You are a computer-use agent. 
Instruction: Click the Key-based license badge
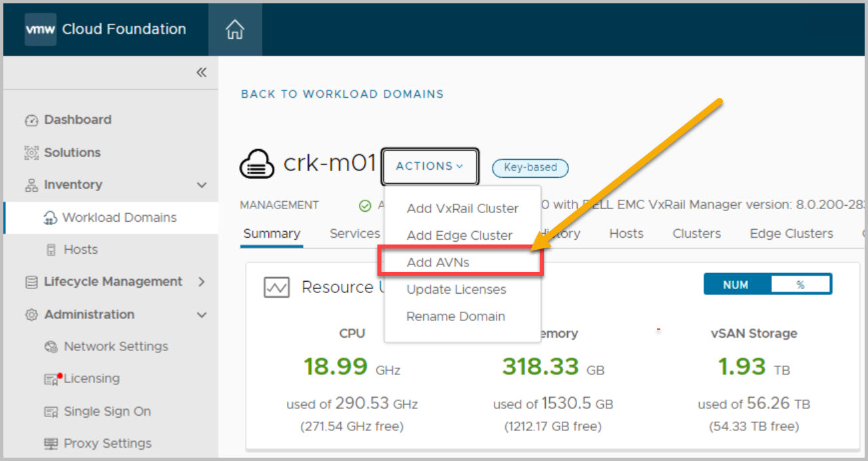pyautogui.click(x=530, y=168)
